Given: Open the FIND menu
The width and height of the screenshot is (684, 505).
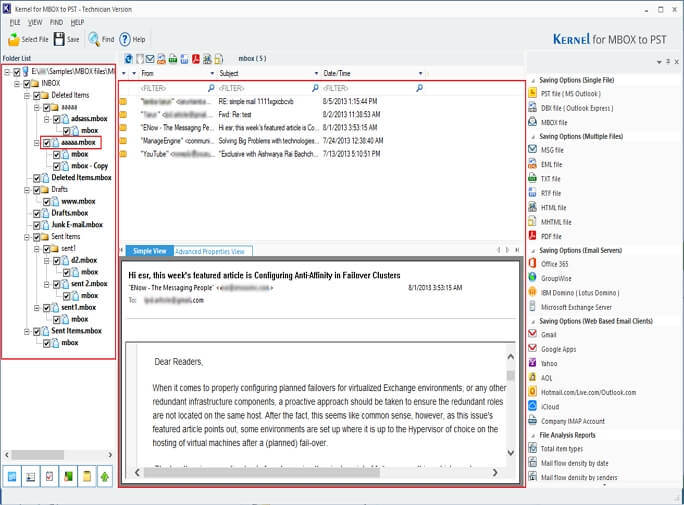Looking at the screenshot, I should click(56, 22).
